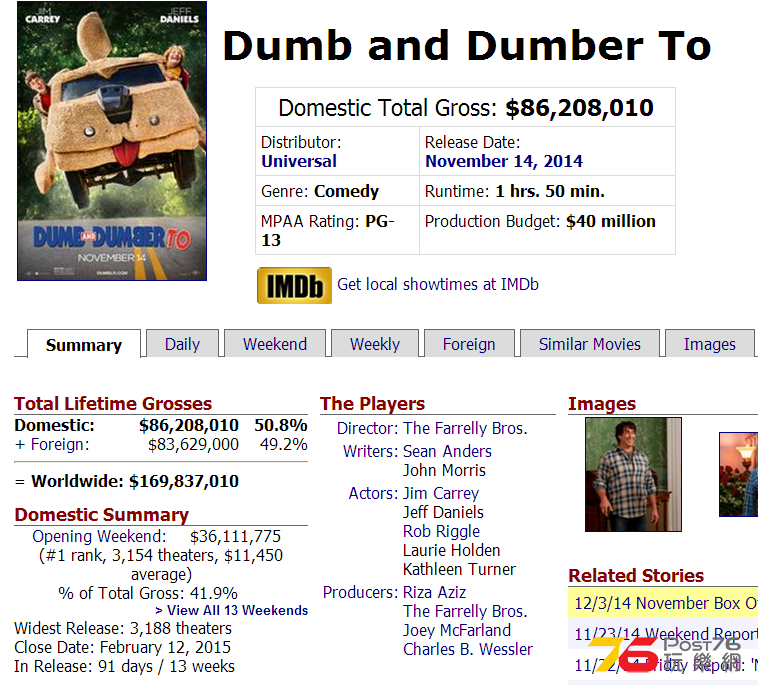The height and width of the screenshot is (685, 758).
Task: Click the MPAA Rating PG-13 cell
Action: point(337,230)
